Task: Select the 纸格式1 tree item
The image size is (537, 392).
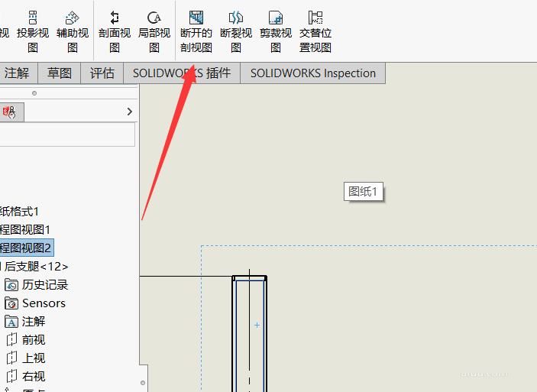Action: [19, 212]
